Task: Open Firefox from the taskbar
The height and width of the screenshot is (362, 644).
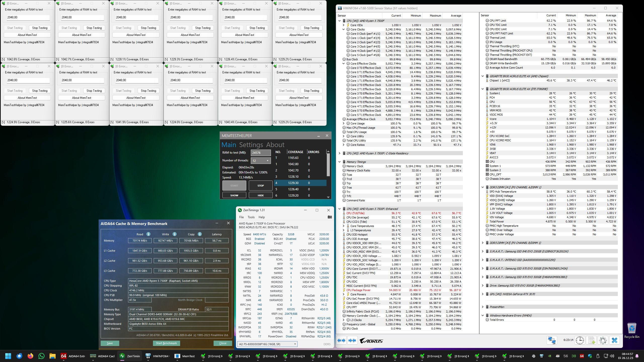Action: [x=30, y=356]
